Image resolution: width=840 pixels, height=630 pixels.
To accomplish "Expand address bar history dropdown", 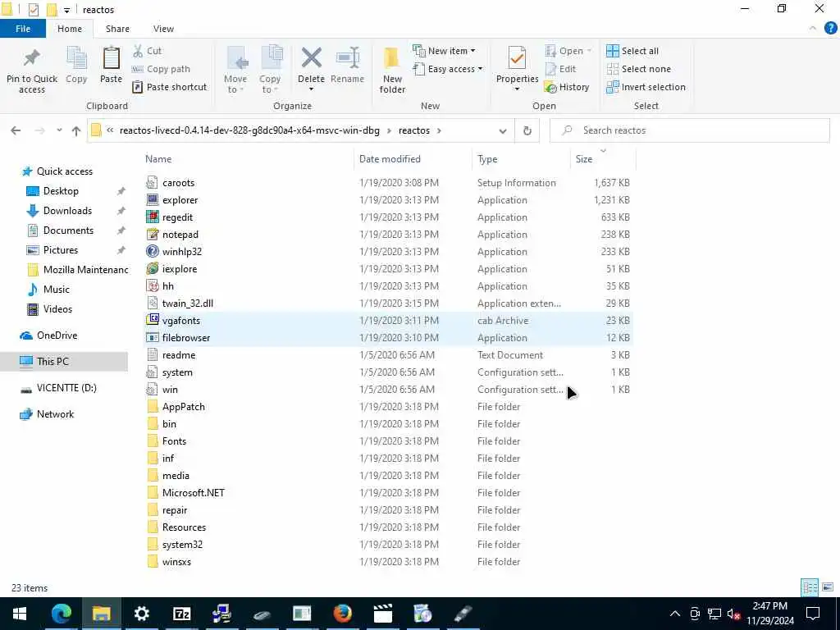I will (x=503, y=130).
